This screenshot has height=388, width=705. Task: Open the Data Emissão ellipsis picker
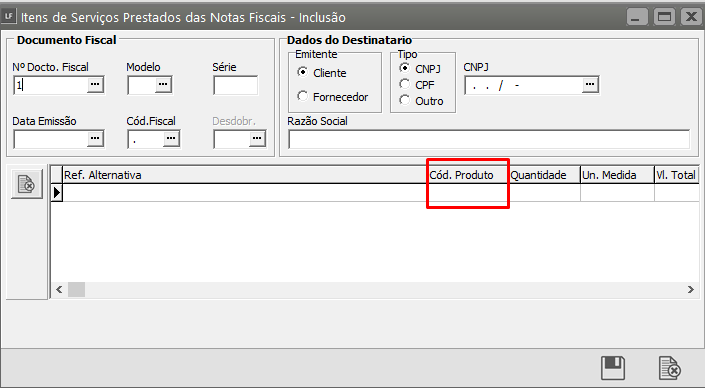[95, 138]
